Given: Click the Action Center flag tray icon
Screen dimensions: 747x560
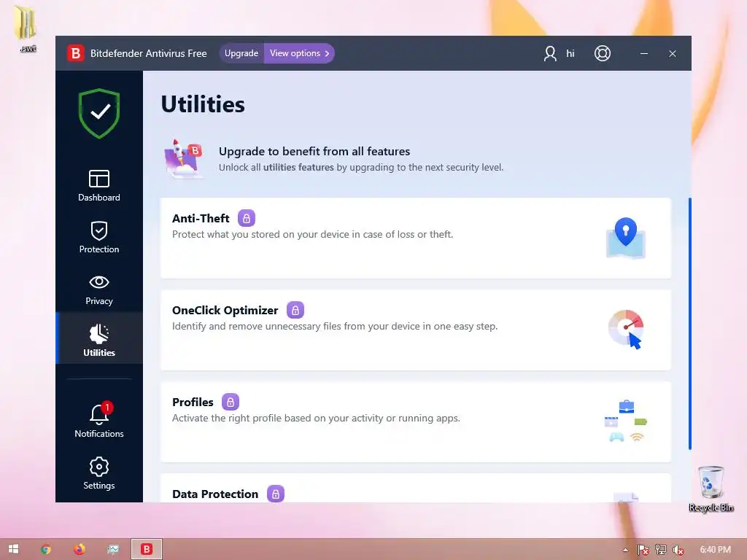Looking at the screenshot, I should point(643,550).
